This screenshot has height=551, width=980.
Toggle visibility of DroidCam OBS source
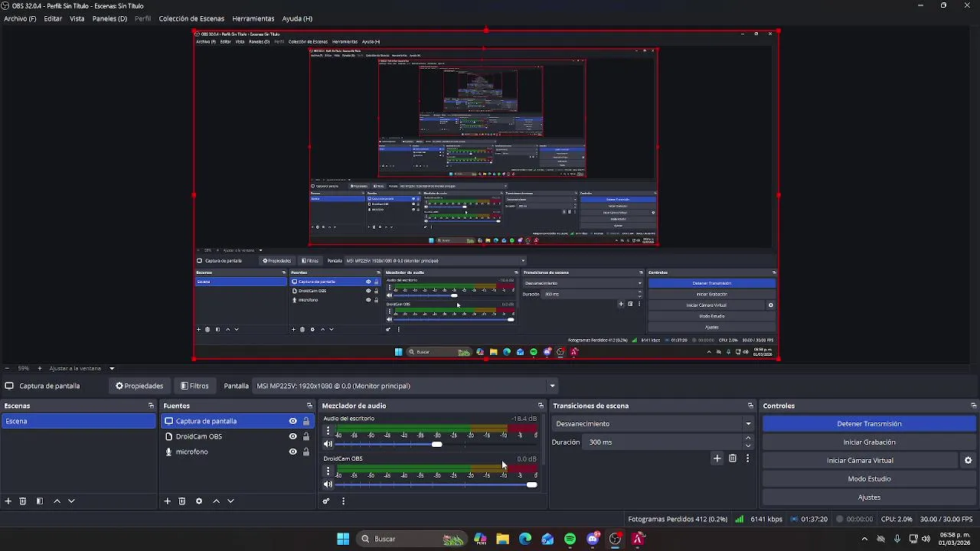click(x=292, y=436)
